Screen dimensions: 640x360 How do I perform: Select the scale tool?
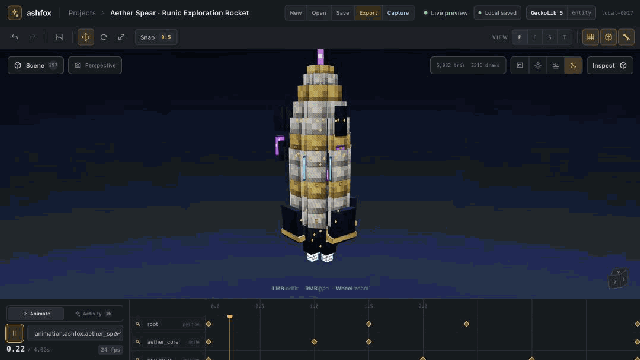[x=121, y=37]
